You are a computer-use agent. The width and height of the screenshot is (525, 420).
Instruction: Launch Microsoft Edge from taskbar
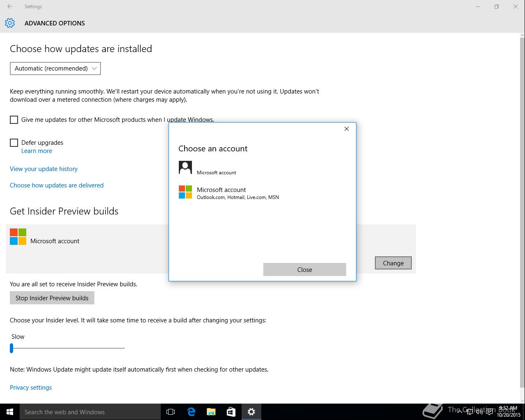(191, 412)
